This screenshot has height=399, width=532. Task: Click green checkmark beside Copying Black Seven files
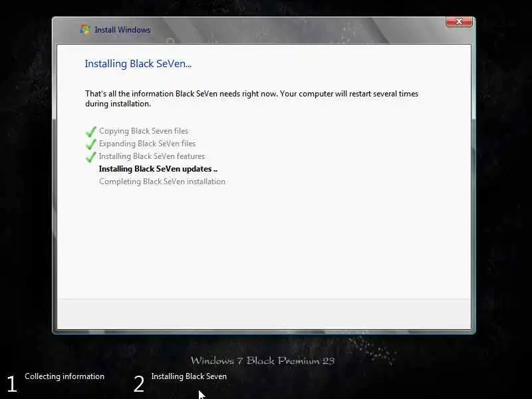[90, 131]
